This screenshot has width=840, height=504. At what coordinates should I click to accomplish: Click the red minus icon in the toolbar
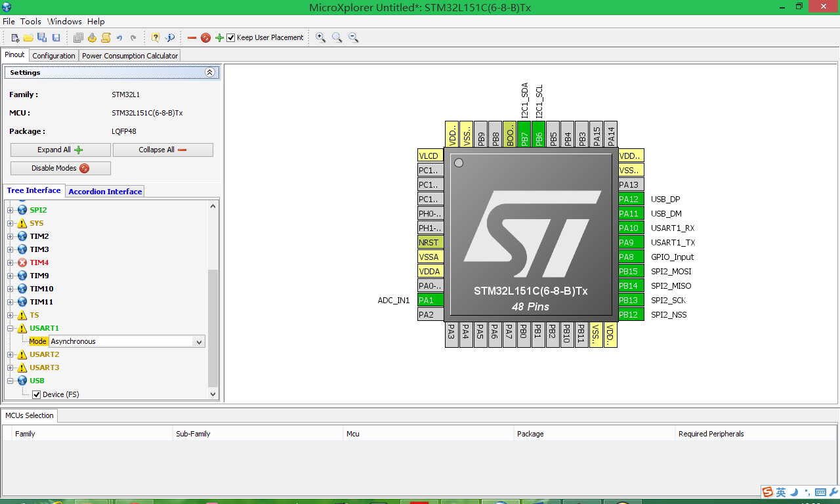click(192, 38)
